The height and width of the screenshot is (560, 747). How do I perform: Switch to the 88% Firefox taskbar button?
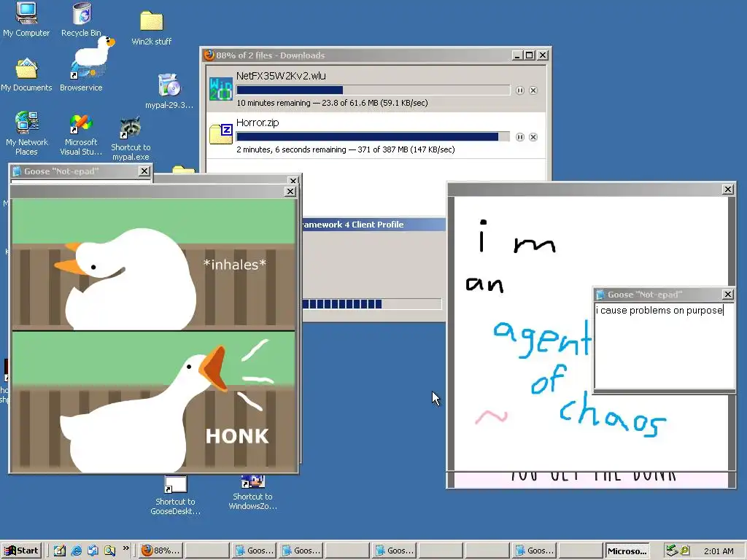click(x=160, y=551)
